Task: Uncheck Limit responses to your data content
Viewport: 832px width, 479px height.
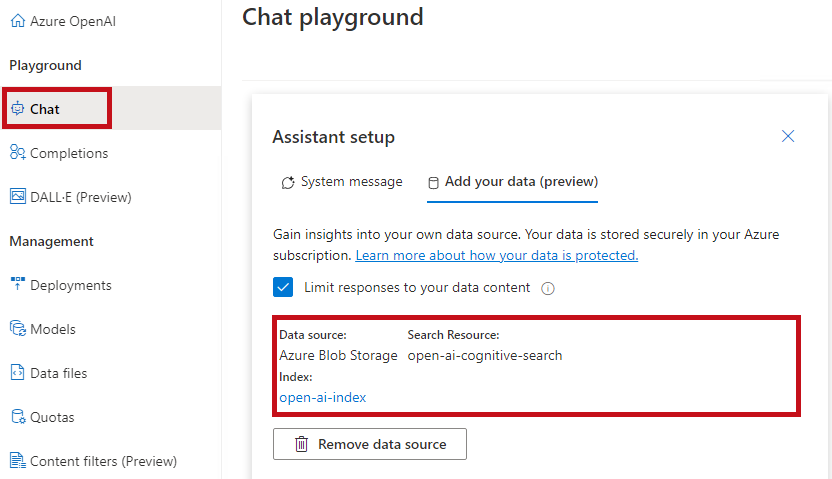Action: [x=283, y=287]
